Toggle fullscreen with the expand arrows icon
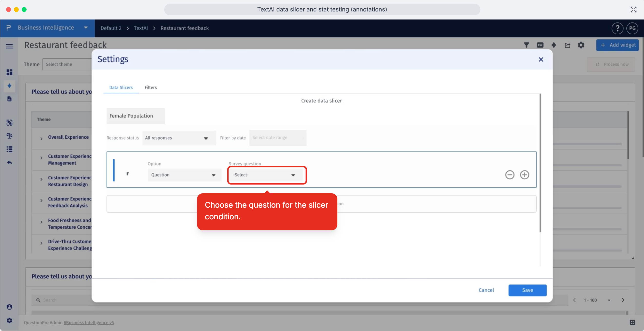The height and width of the screenshot is (331, 644). tap(633, 10)
